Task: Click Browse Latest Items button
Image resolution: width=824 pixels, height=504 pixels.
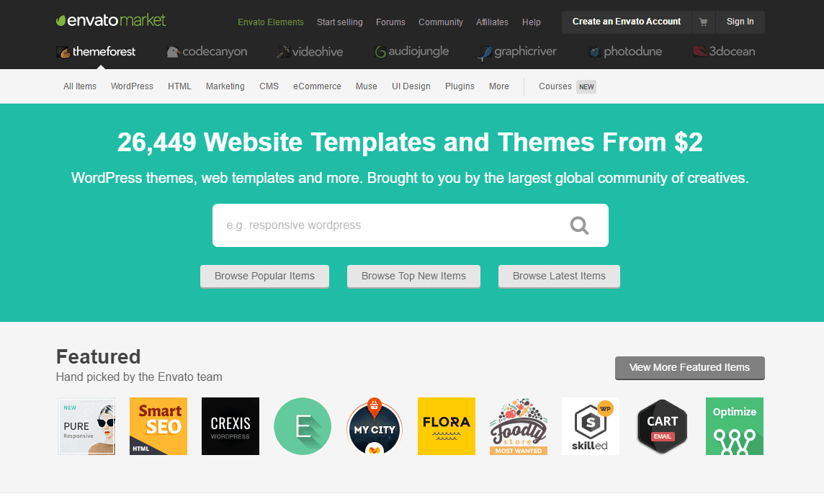Action: tap(559, 276)
